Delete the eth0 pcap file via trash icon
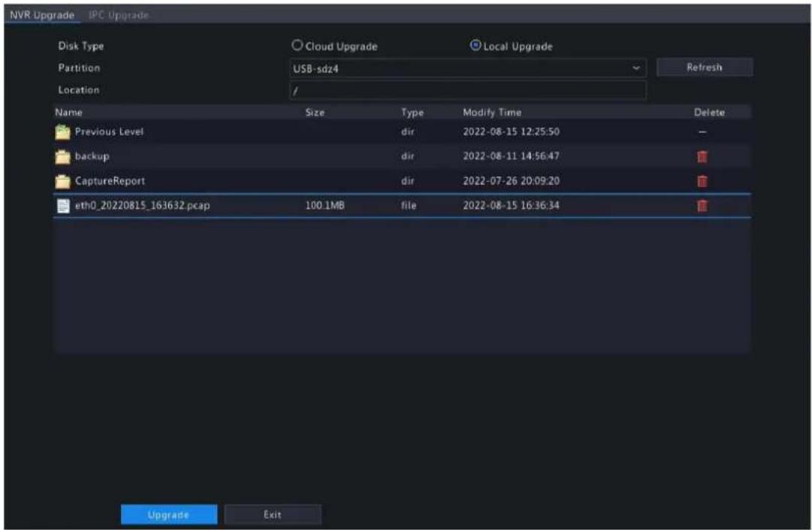 click(x=702, y=206)
